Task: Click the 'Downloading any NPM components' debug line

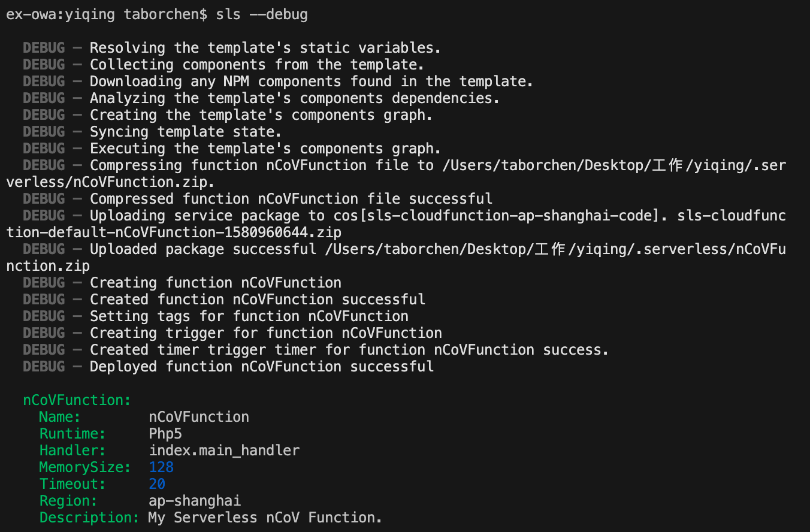Action: tap(312, 81)
